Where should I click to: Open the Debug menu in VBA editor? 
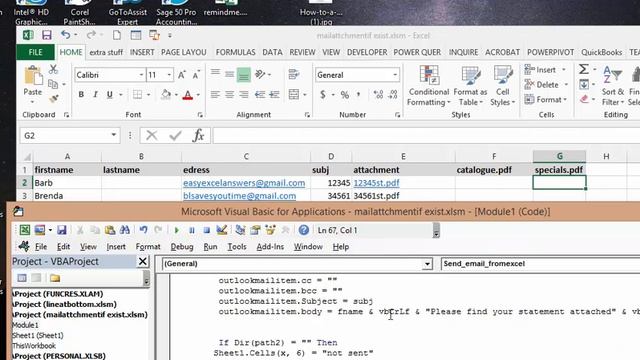coord(182,247)
